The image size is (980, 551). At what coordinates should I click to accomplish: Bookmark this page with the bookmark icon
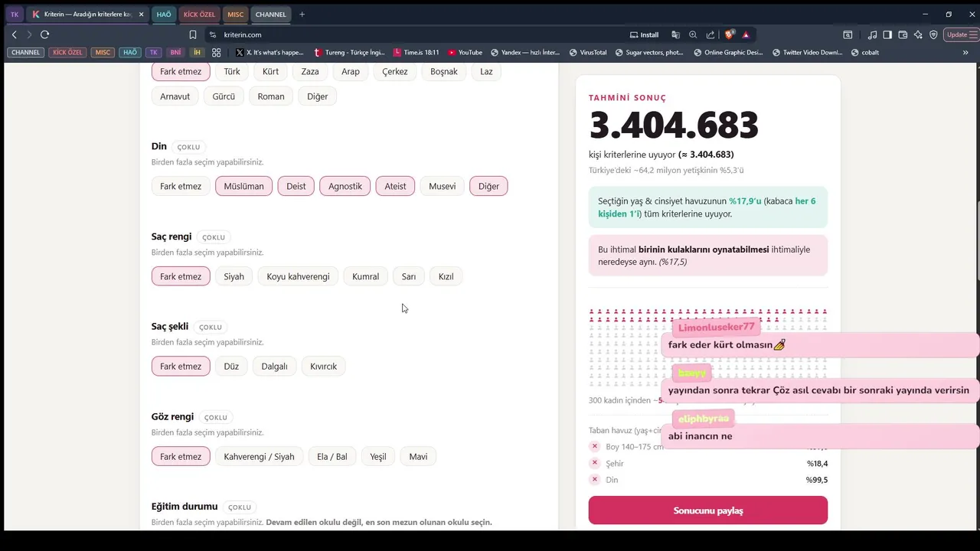point(193,34)
